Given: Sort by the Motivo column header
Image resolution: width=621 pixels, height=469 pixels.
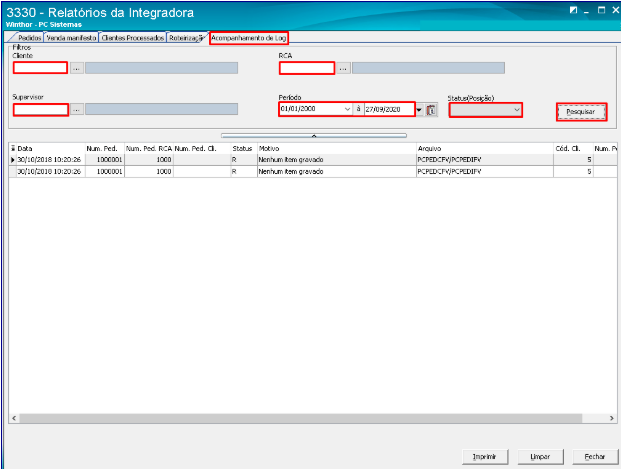Looking at the screenshot, I should pos(270,148).
